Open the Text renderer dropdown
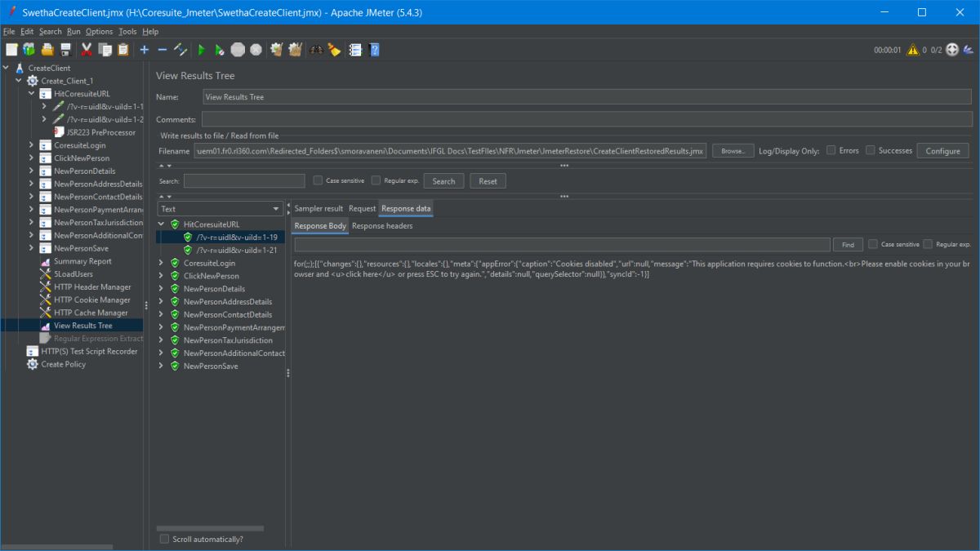Image resolution: width=980 pixels, height=551 pixels. click(220, 209)
